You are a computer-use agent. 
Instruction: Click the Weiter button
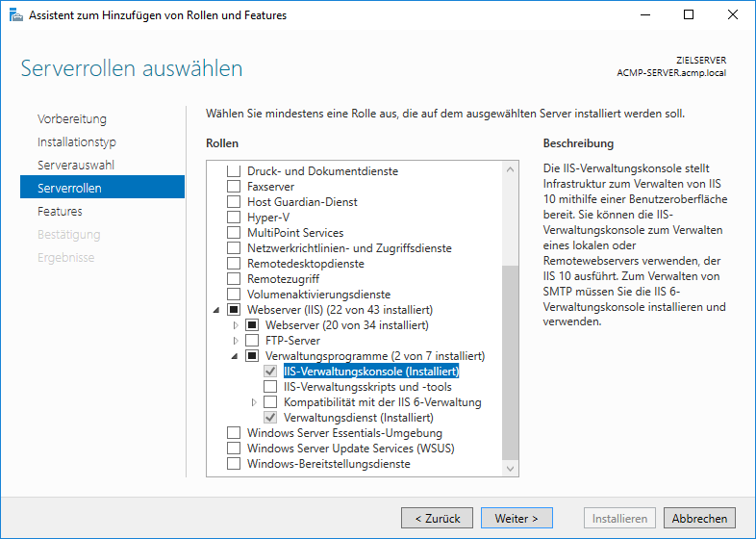517,518
